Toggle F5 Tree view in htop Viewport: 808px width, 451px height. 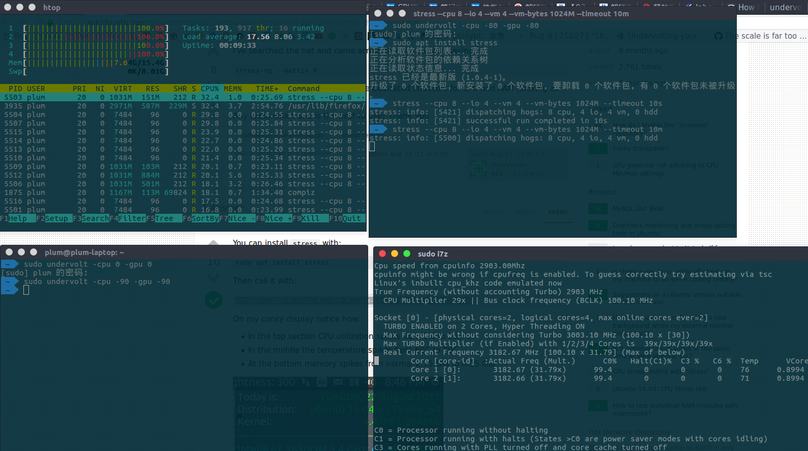coord(164,217)
